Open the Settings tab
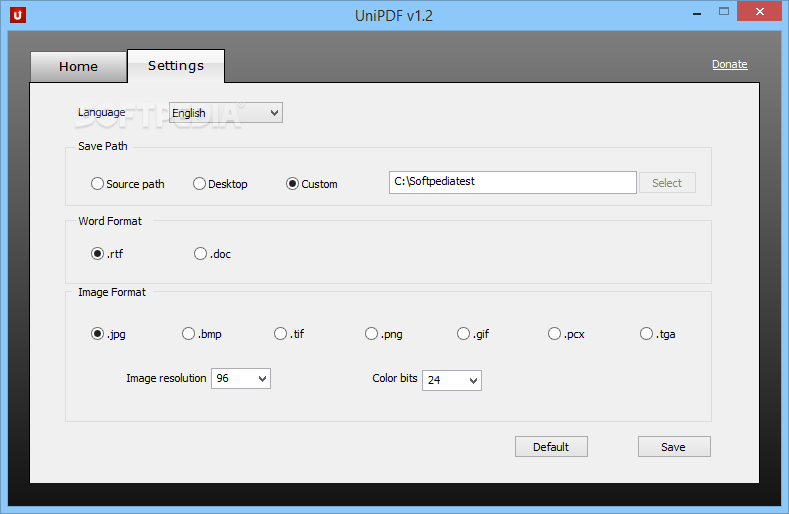Image resolution: width=789 pixels, height=514 pixels. pos(176,66)
